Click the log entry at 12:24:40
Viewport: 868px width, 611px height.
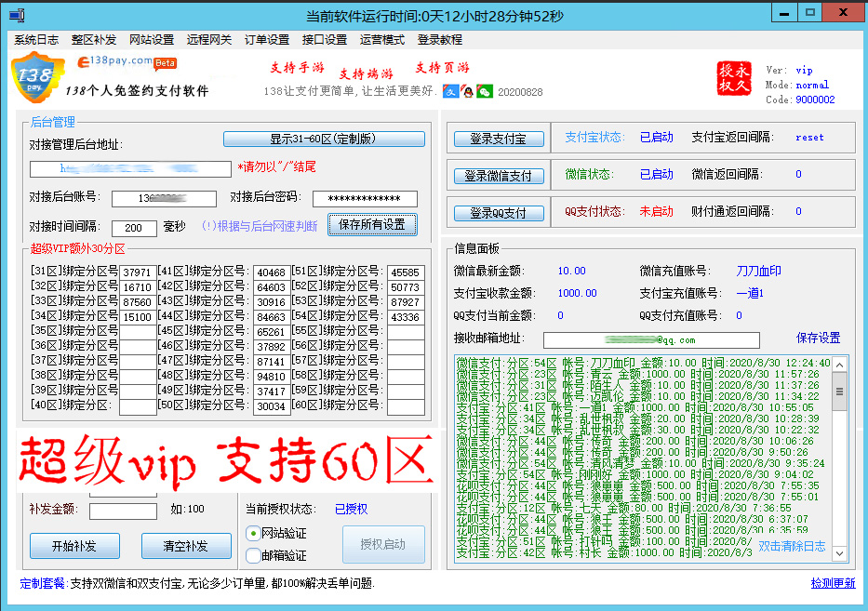(x=644, y=363)
